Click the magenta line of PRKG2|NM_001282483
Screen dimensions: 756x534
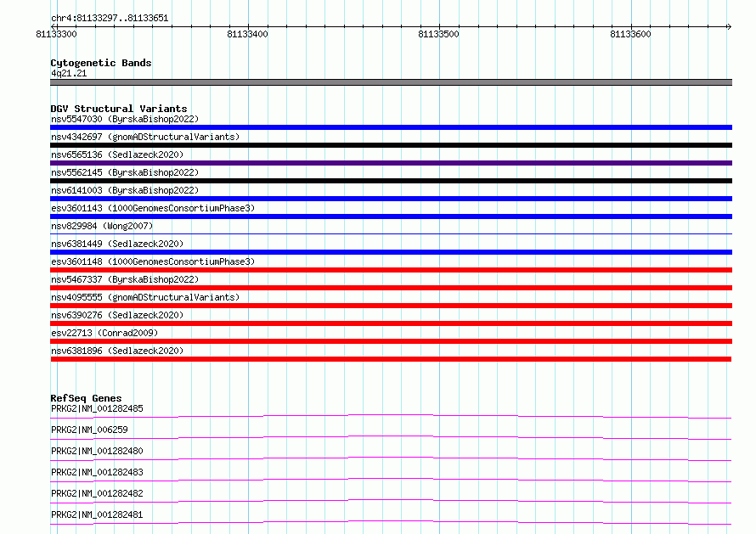tap(391, 480)
